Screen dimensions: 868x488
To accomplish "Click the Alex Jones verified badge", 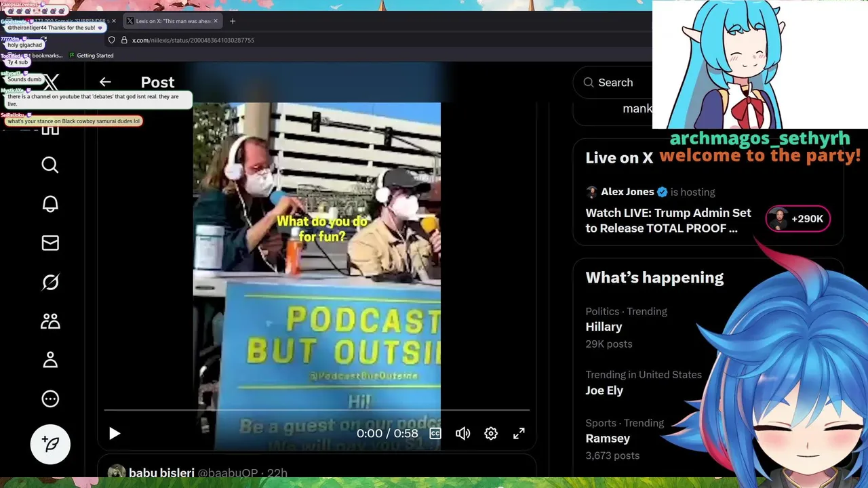I will click(662, 192).
